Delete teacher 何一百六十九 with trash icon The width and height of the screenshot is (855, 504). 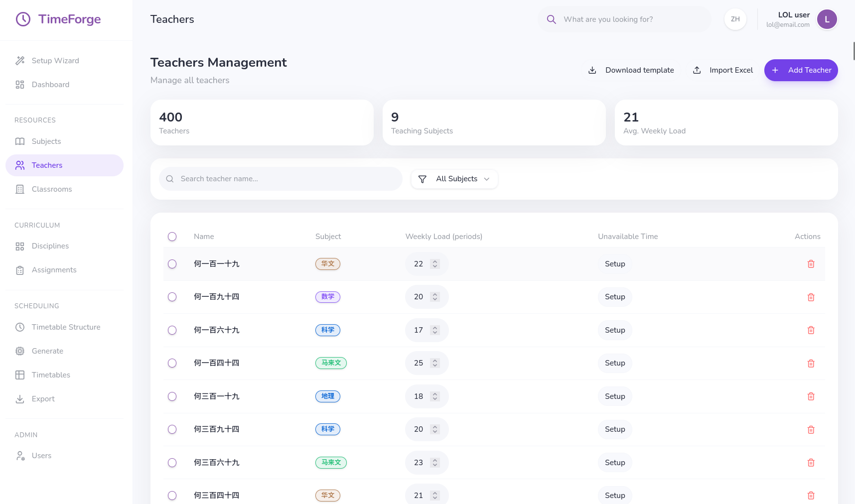[811, 330]
